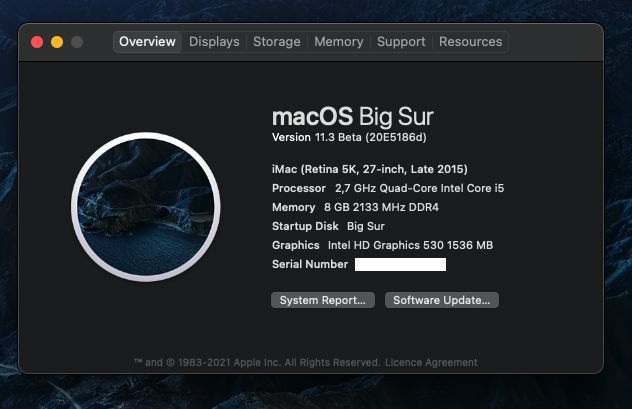Viewport: 632px width, 409px height.
Task: View the Resources tab
Action: pos(470,42)
